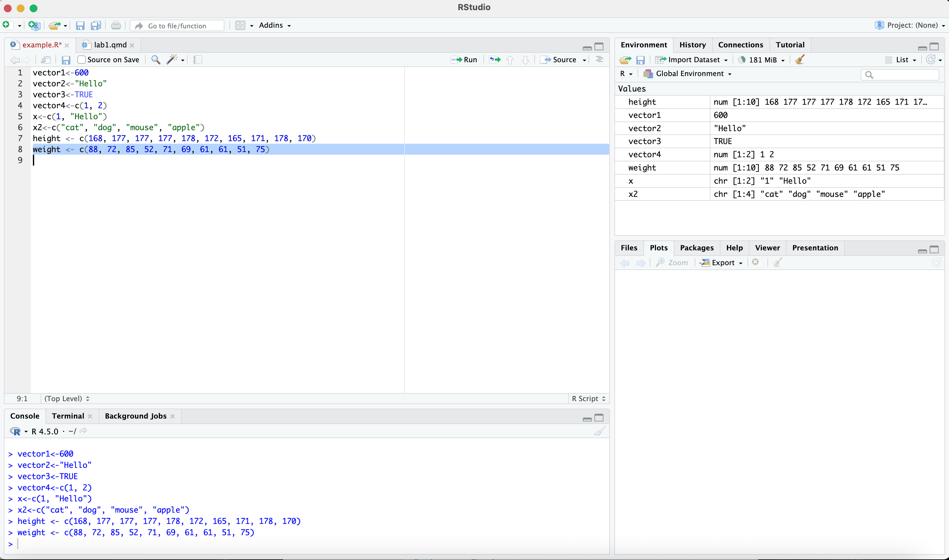Click the code tools magic wand icon

tap(172, 60)
